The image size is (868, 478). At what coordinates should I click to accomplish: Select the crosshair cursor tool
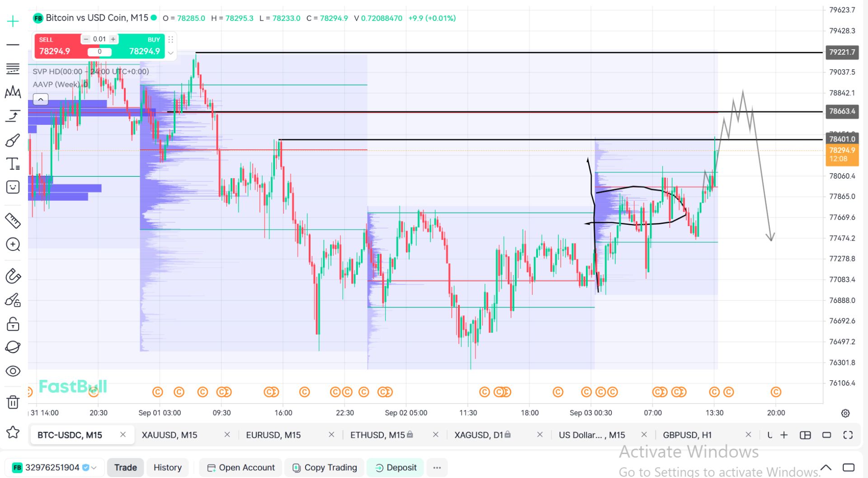[13, 21]
